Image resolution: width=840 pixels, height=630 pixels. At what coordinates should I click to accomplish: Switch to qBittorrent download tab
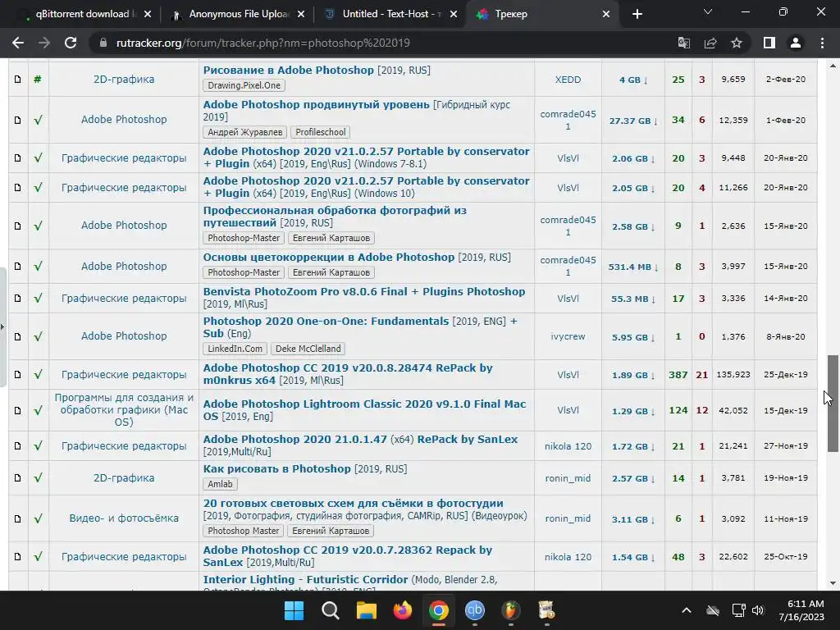click(x=80, y=14)
